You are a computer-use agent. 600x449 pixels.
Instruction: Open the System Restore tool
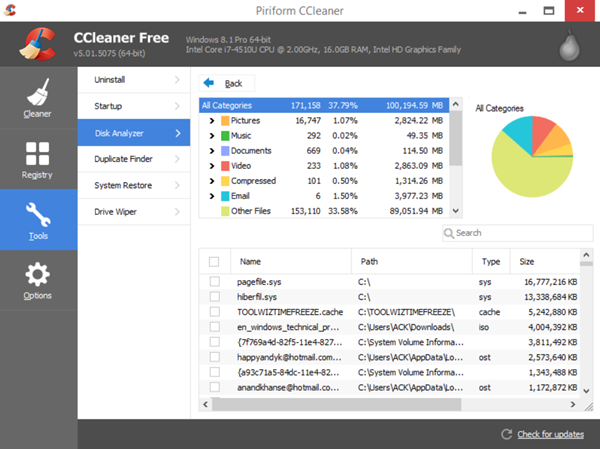tap(134, 185)
